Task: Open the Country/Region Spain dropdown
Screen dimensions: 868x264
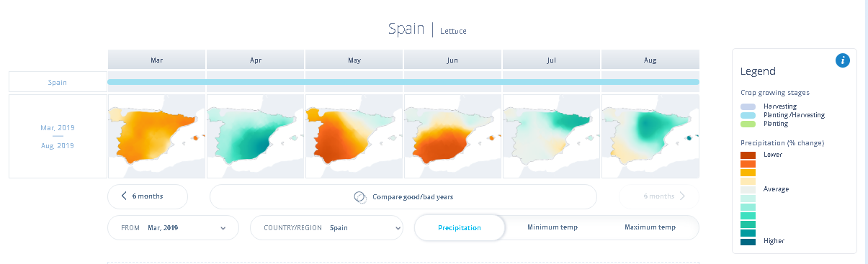Action: pyautogui.click(x=326, y=228)
